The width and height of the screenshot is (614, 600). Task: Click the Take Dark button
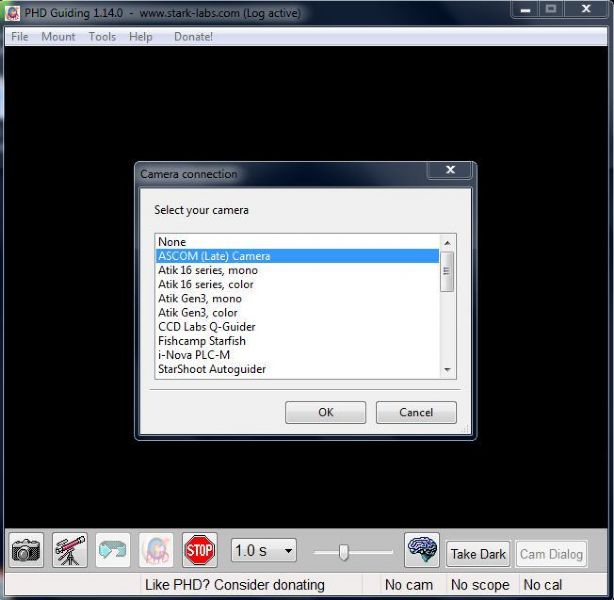(478, 554)
